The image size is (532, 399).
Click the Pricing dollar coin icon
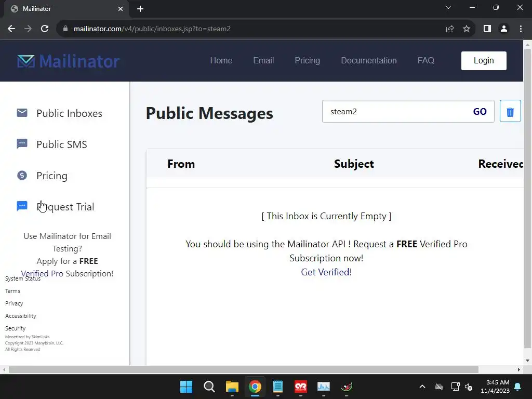click(x=22, y=175)
